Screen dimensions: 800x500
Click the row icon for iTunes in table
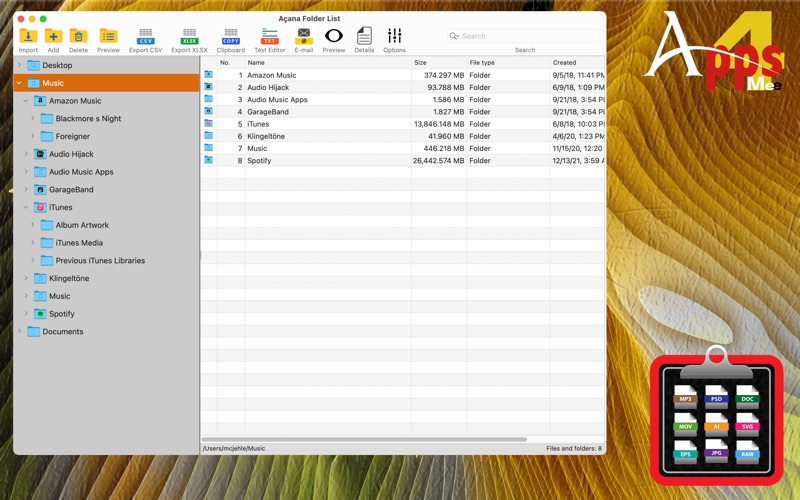[x=208, y=123]
